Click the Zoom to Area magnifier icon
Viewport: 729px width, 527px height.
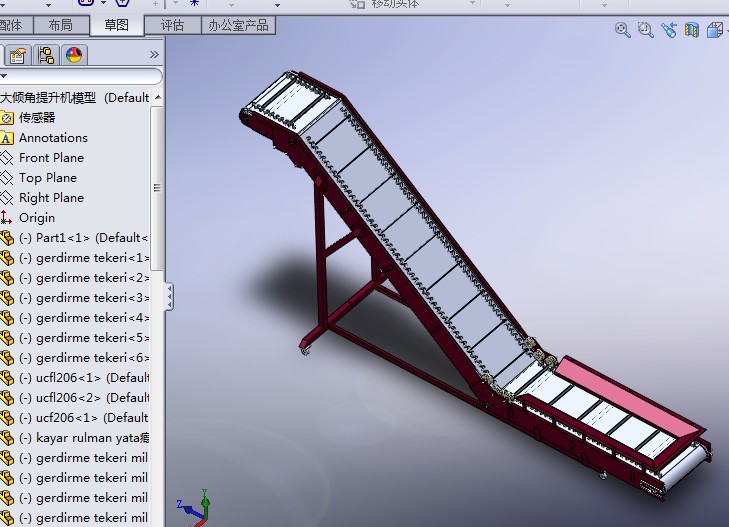[x=645, y=31]
